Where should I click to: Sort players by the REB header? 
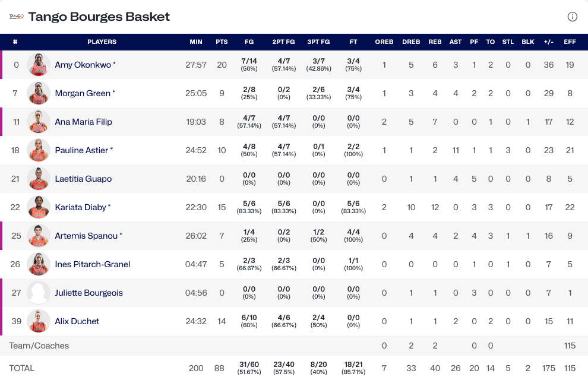coord(435,42)
